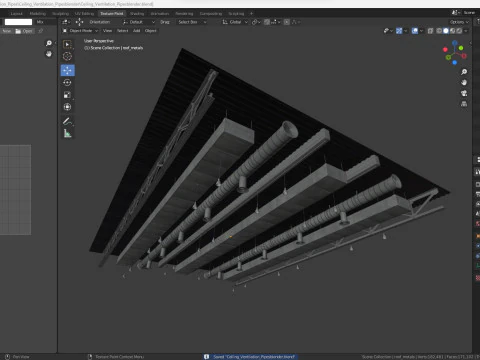
Task: Switch to the Modeling workspace tab
Action: tap(38, 14)
